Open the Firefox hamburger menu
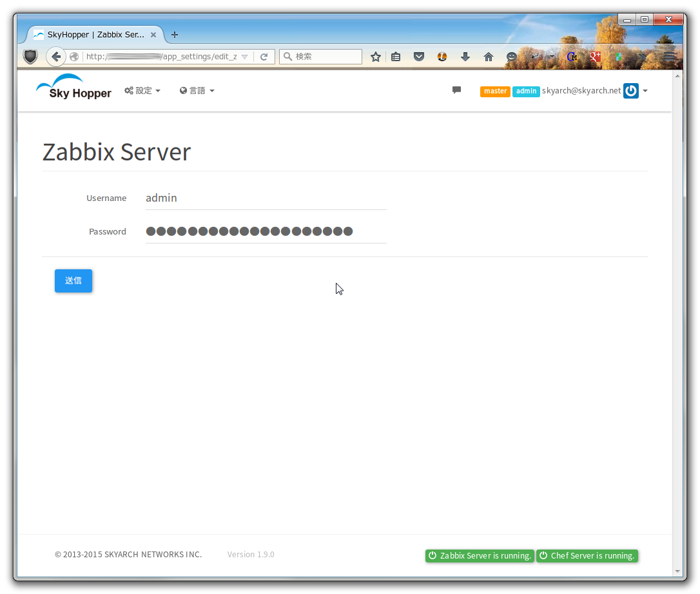 coord(669,57)
